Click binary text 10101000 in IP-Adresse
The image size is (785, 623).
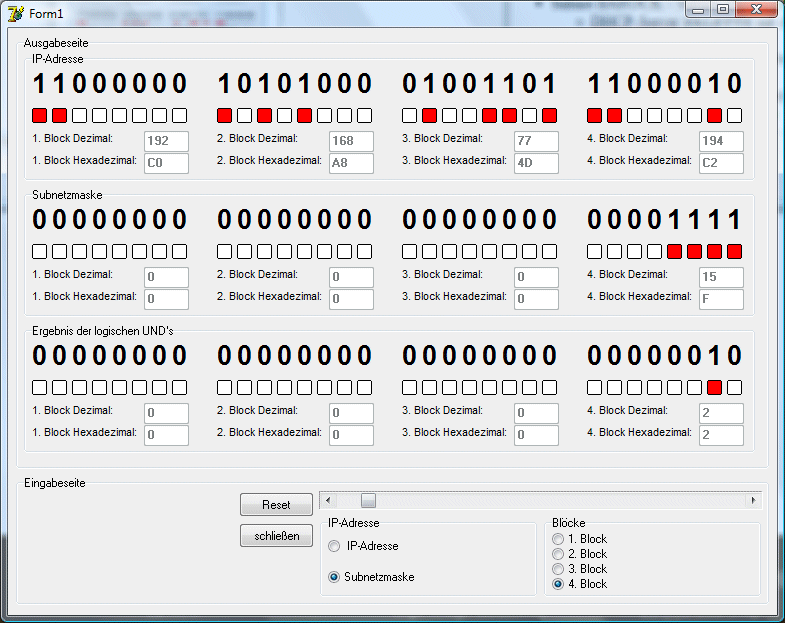(294, 83)
